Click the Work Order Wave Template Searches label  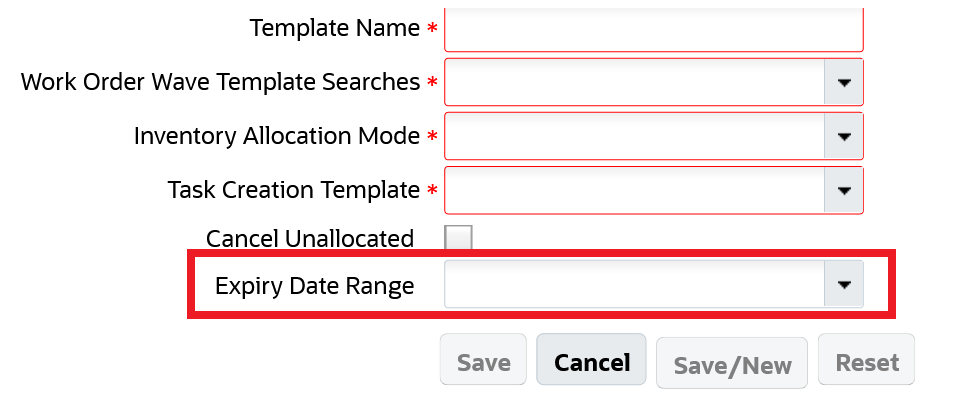pyautogui.click(x=220, y=82)
